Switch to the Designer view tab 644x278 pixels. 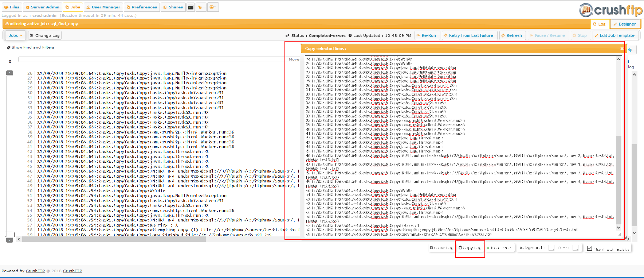625,24
